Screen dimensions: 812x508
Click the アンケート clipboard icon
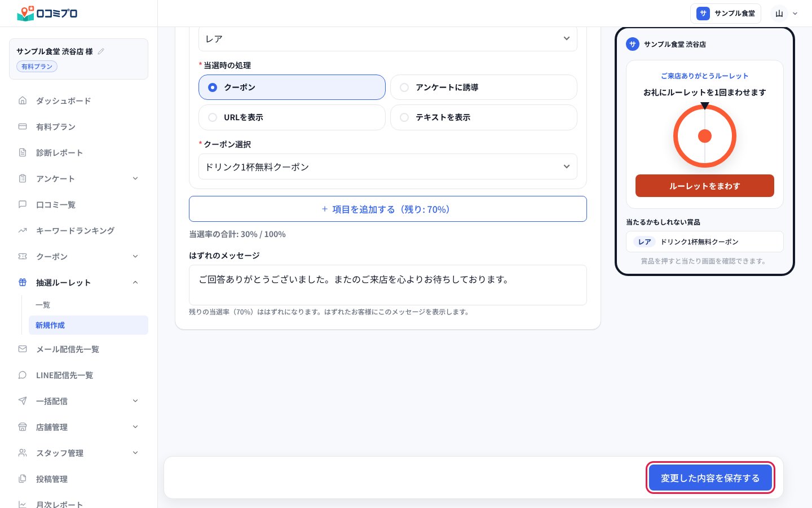coord(23,178)
